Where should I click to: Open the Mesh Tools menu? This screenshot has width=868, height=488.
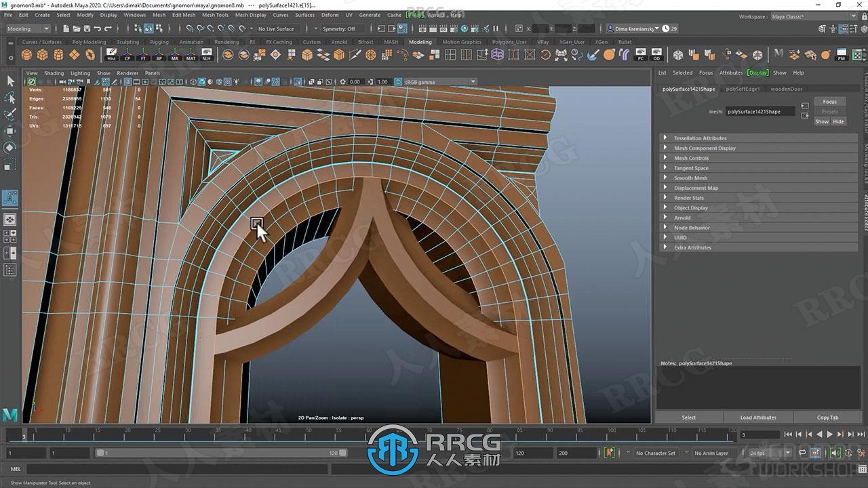pos(215,15)
